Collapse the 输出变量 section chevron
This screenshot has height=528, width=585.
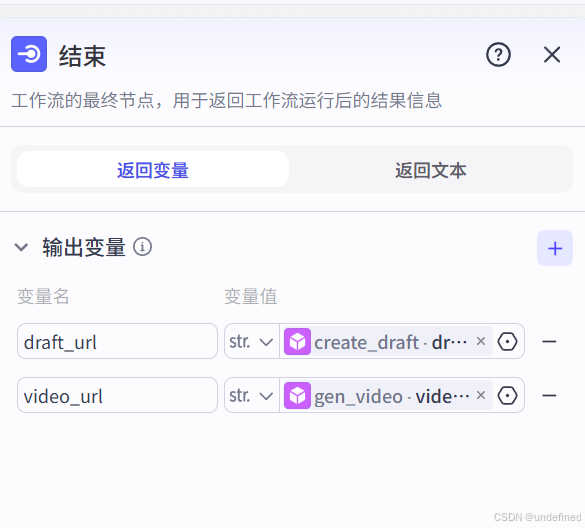click(21, 247)
